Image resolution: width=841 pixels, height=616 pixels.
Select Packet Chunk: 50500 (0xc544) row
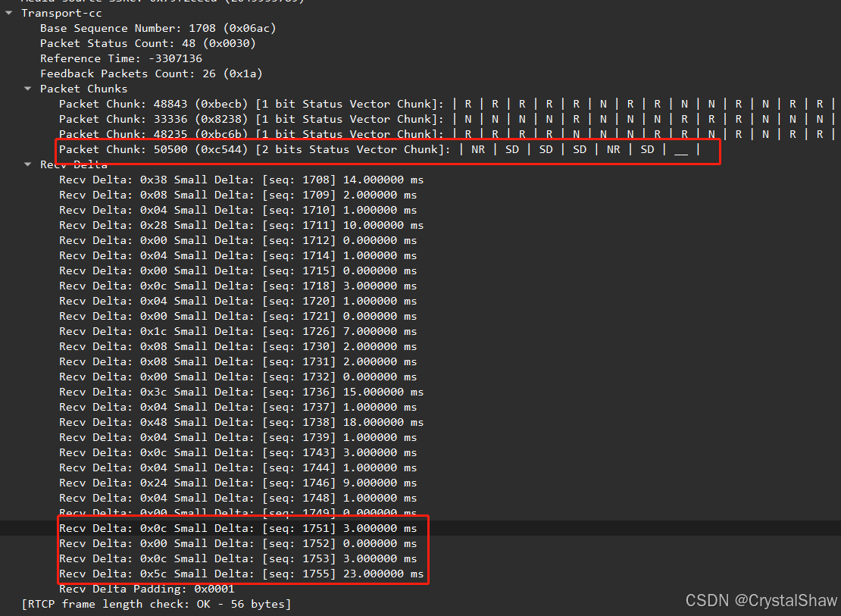380,149
